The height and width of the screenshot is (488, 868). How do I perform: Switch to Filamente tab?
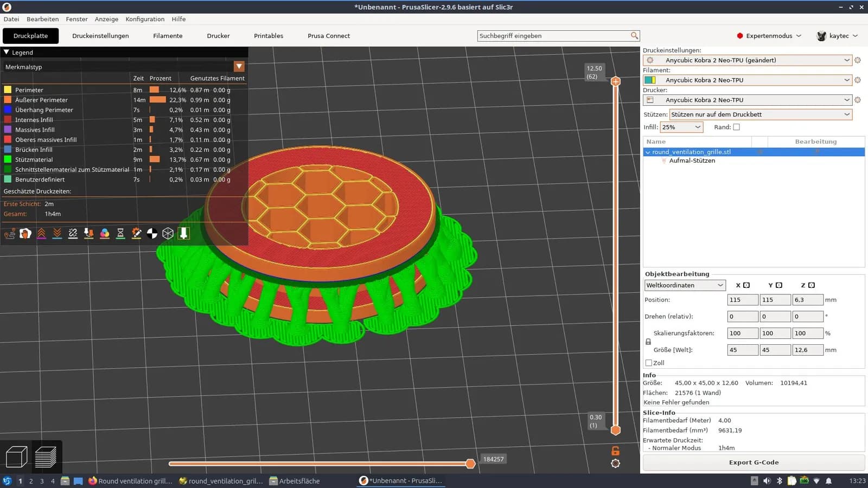tap(168, 36)
